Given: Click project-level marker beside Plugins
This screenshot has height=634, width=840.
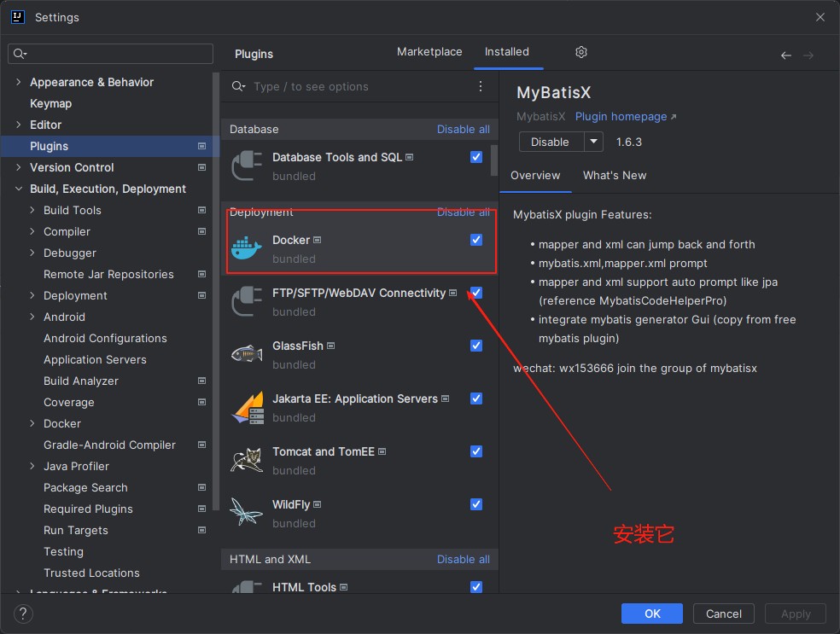Looking at the screenshot, I should [x=202, y=146].
